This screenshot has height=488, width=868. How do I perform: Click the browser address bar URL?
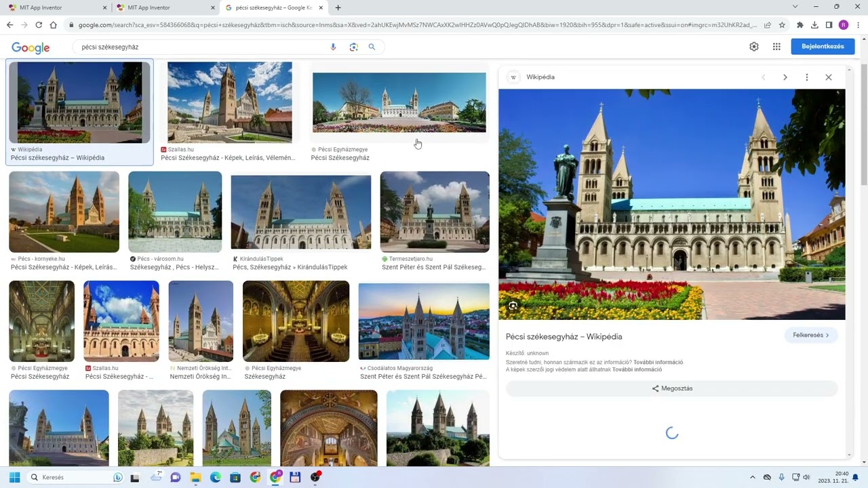pyautogui.click(x=417, y=25)
